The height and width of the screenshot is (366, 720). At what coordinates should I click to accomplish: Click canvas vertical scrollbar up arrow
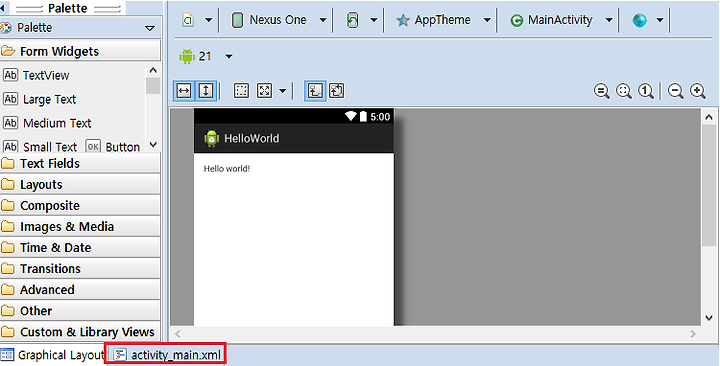[x=709, y=117]
